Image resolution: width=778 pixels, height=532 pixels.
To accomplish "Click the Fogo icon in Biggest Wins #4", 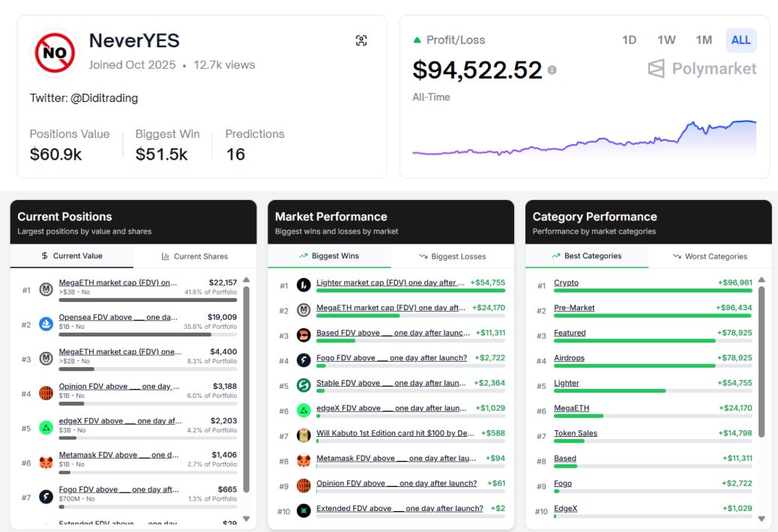I will (304, 360).
